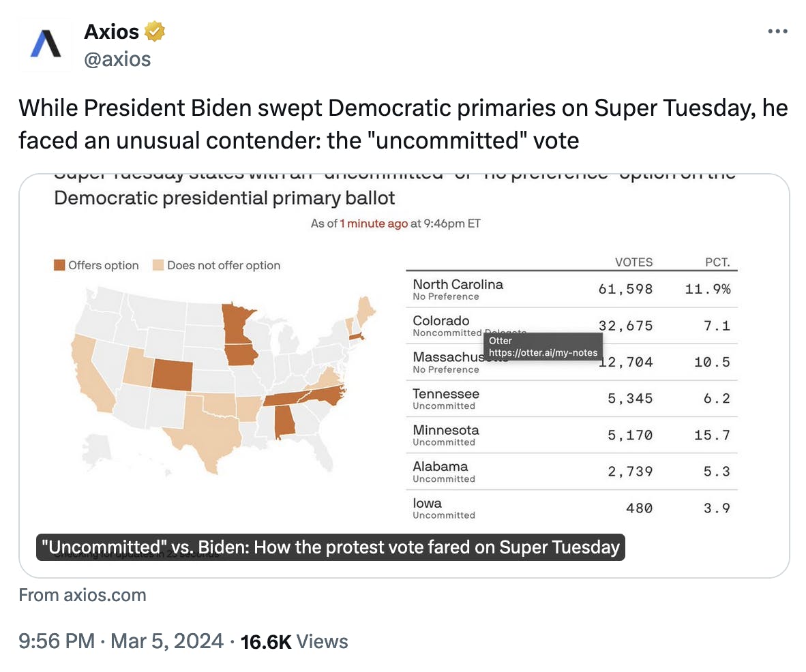This screenshot has height=672, width=806.
Task: Click the PCT. column header
Action: (x=717, y=262)
